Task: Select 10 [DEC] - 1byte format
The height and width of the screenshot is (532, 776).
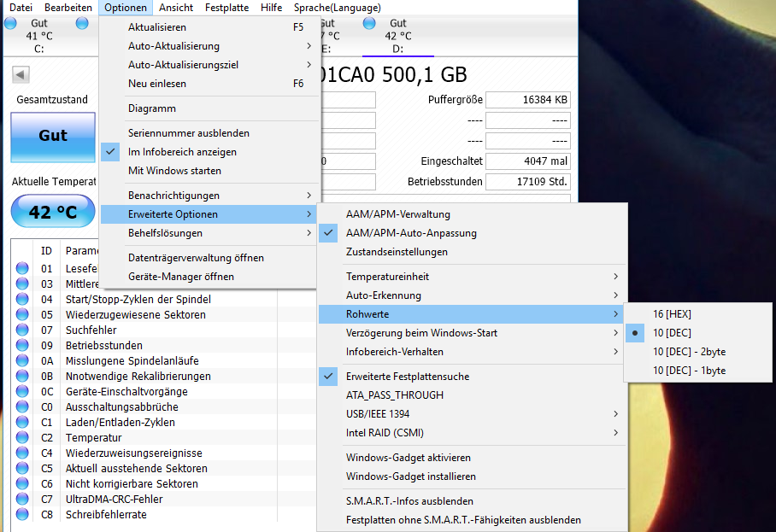Action: click(x=698, y=371)
